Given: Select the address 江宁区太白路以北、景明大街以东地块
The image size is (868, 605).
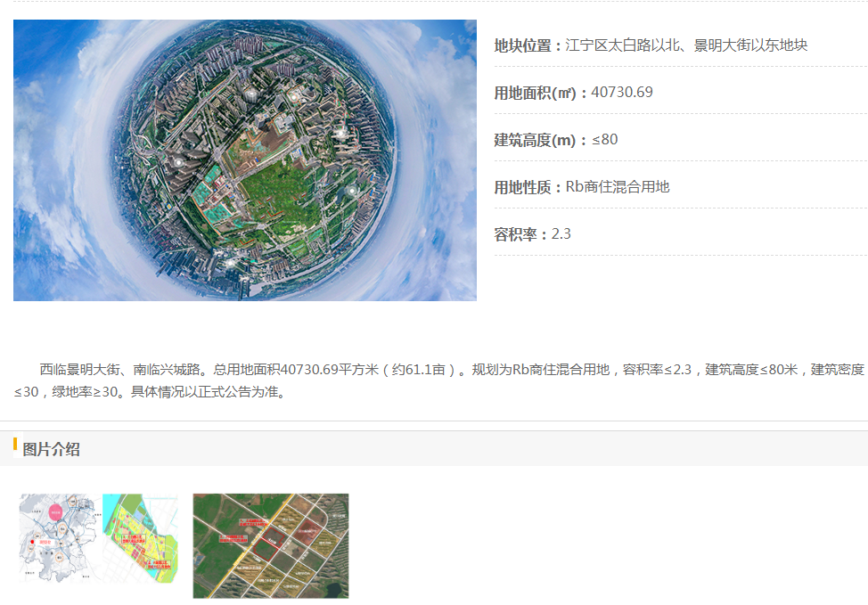Looking at the screenshot, I should 686,45.
